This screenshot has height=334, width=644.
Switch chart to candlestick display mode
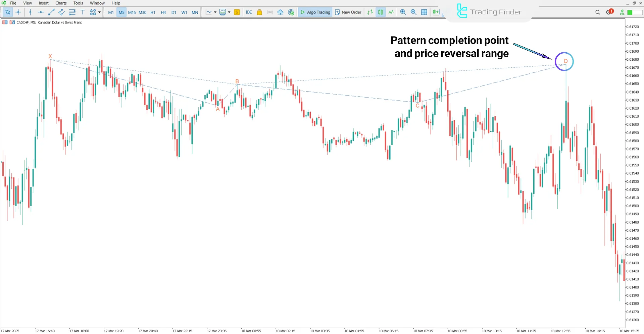click(x=380, y=12)
